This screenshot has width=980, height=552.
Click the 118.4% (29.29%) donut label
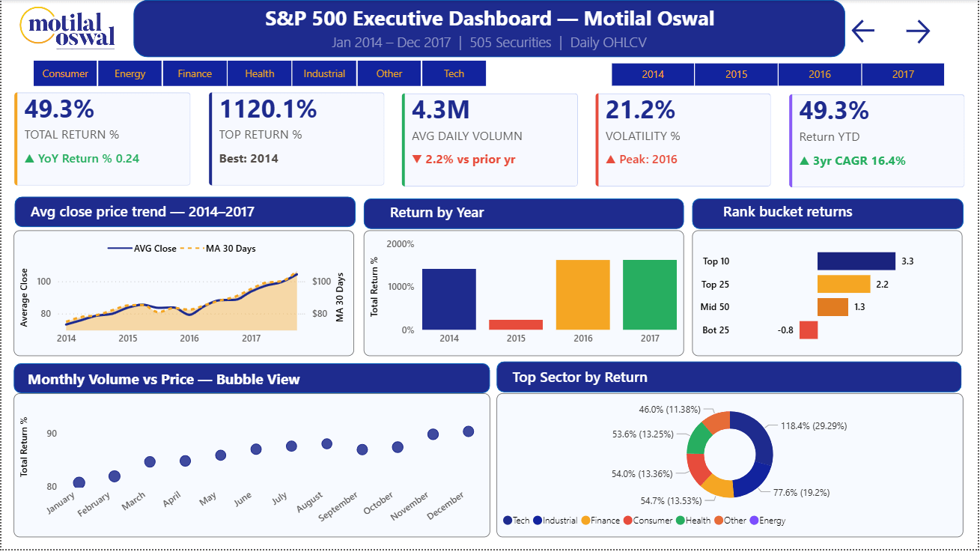tap(814, 425)
